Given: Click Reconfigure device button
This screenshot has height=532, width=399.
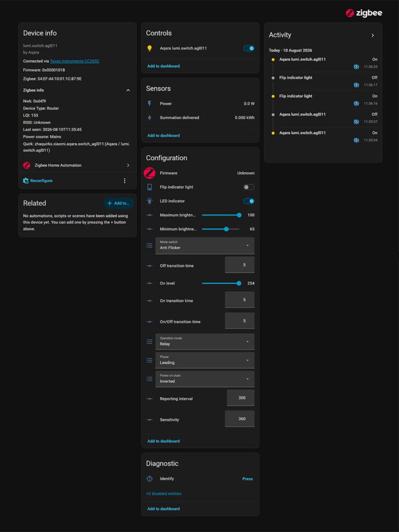Looking at the screenshot, I should pyautogui.click(x=37, y=180).
